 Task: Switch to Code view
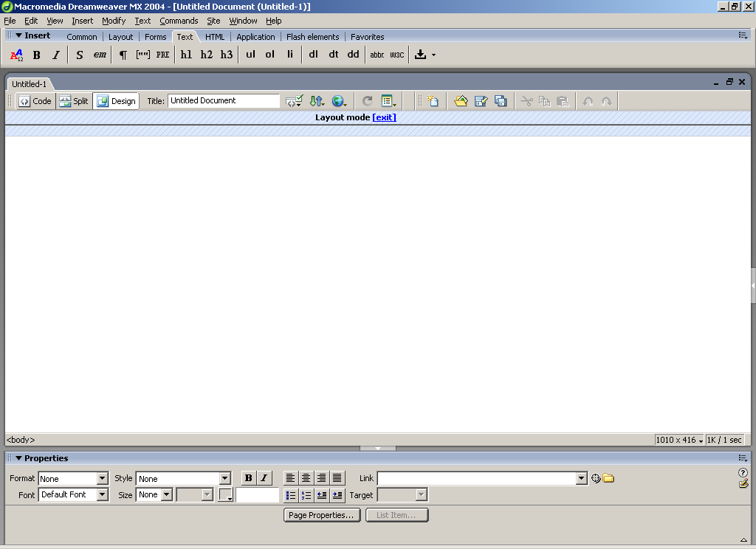35,101
